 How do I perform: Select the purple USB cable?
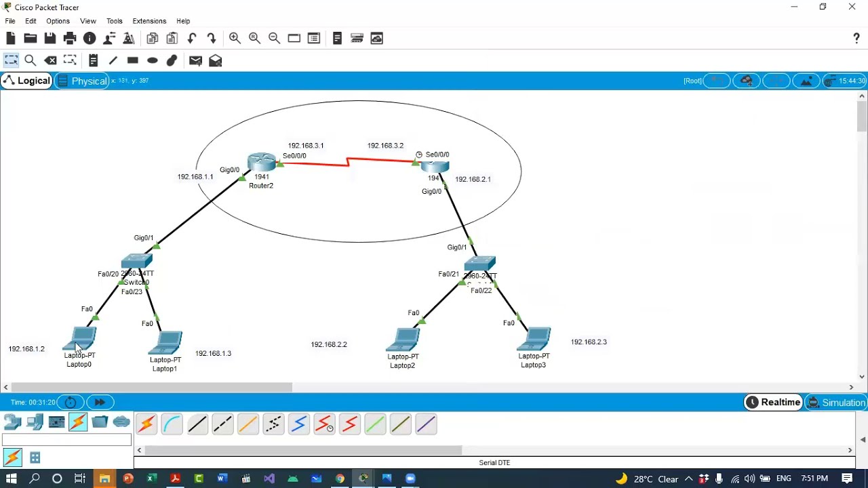426,425
